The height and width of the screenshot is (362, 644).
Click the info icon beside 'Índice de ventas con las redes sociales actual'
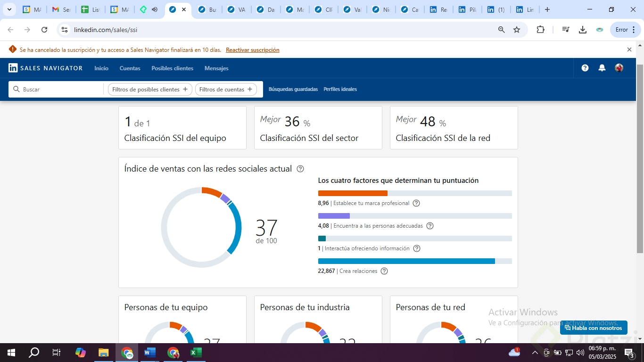click(x=300, y=169)
